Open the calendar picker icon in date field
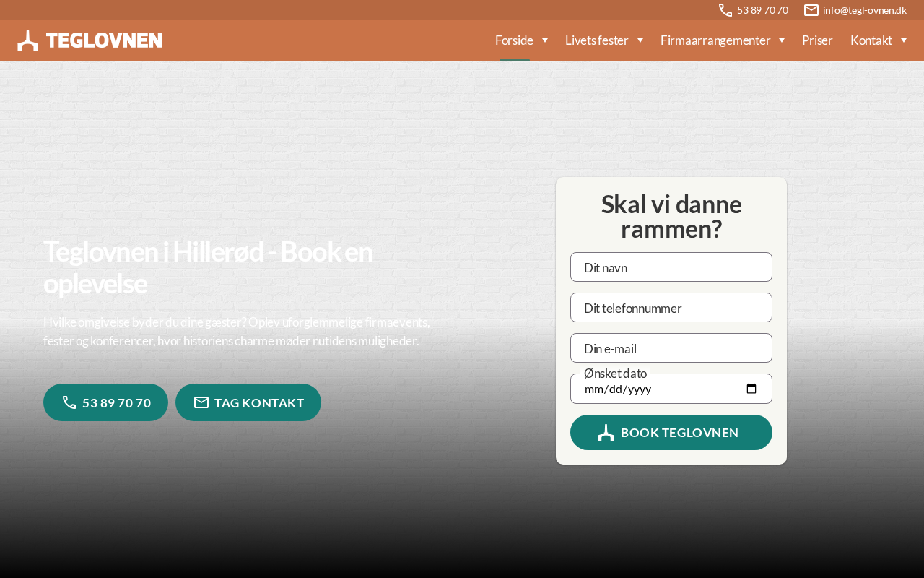 coord(751,389)
